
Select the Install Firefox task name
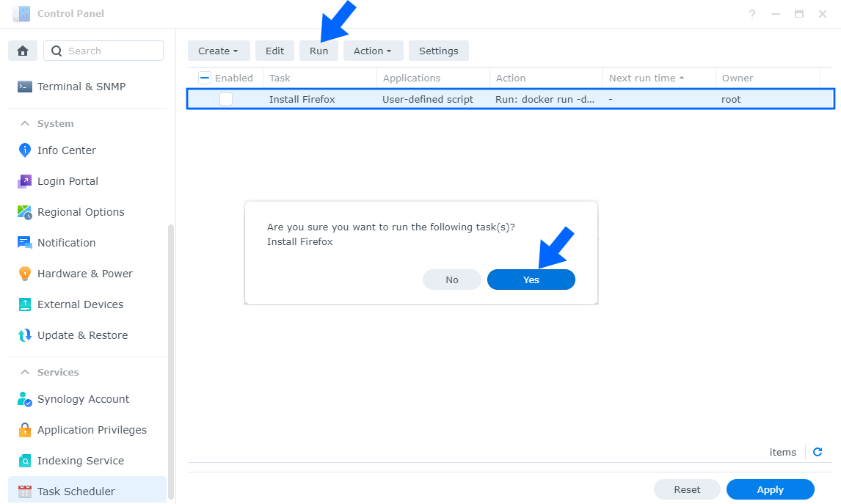pos(302,99)
